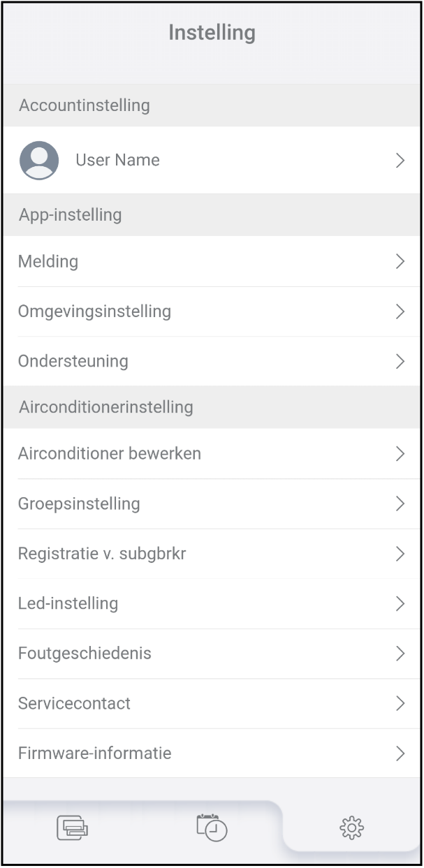The image size is (424, 868).
Task: Tap the Omgevingsinstelling chevron arrow
Action: click(400, 311)
